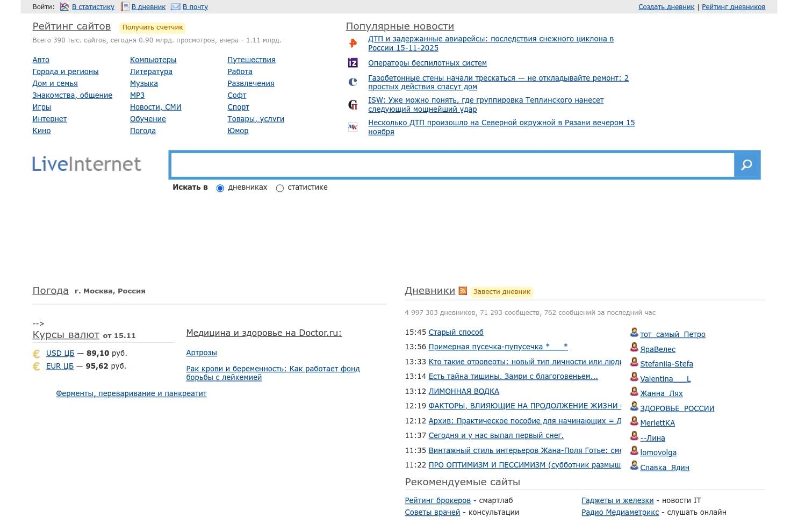The image size is (798, 532).
Task: Click inside the search input field
Action: pyautogui.click(x=451, y=164)
